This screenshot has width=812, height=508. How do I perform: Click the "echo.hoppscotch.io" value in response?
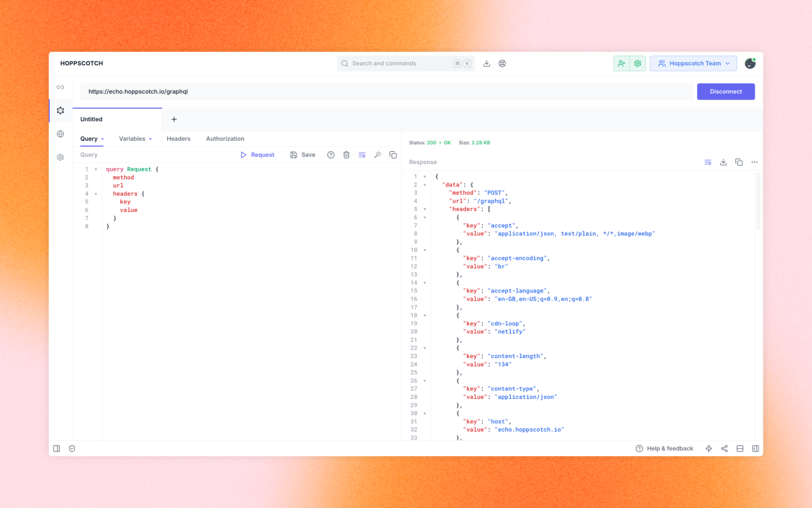(x=529, y=430)
